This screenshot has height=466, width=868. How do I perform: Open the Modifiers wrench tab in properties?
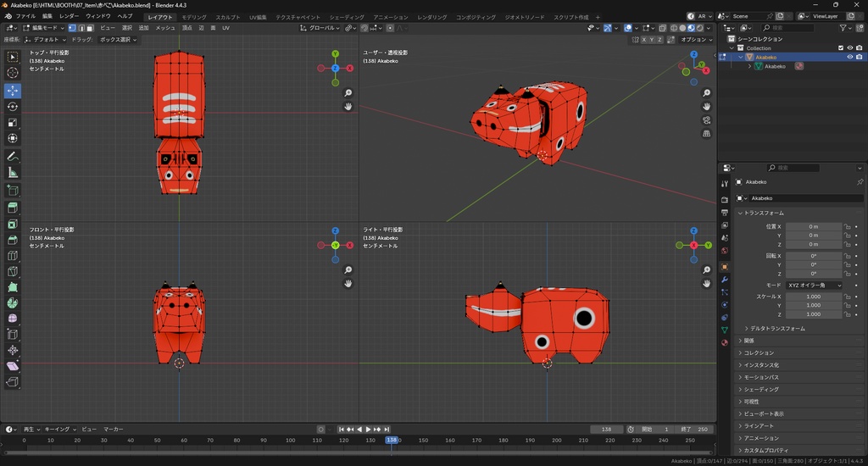(x=725, y=279)
